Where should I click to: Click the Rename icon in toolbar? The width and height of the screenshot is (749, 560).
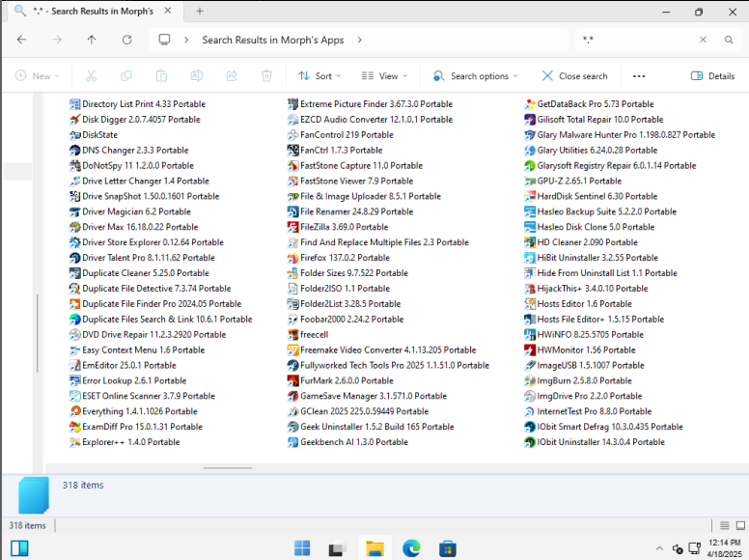(196, 76)
